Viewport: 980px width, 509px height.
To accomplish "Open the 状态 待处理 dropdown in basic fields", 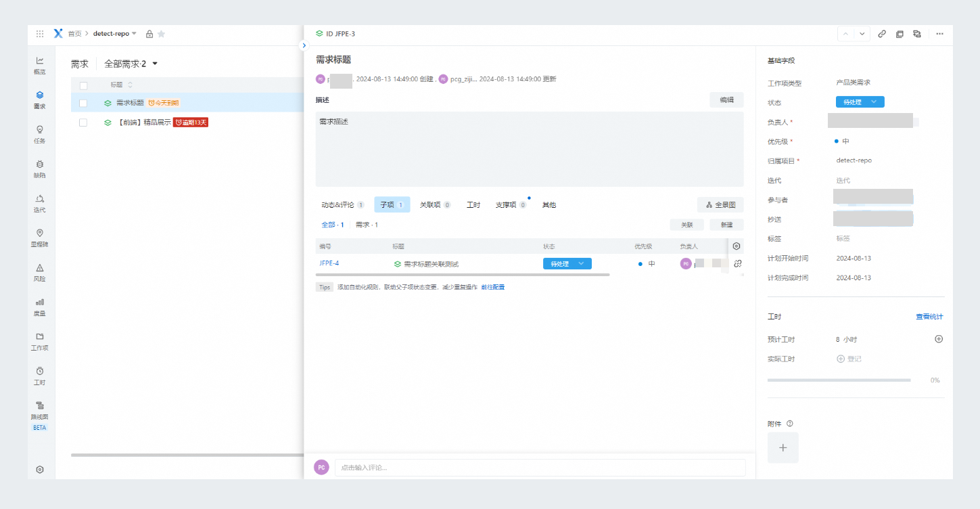I will click(860, 102).
